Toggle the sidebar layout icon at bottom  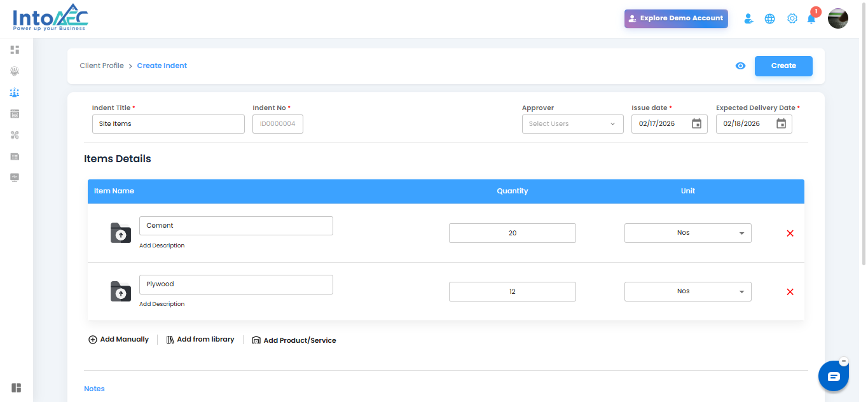17,388
